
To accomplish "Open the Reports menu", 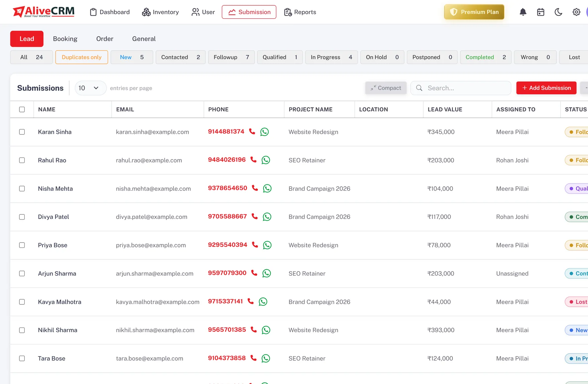I will [x=300, y=12].
